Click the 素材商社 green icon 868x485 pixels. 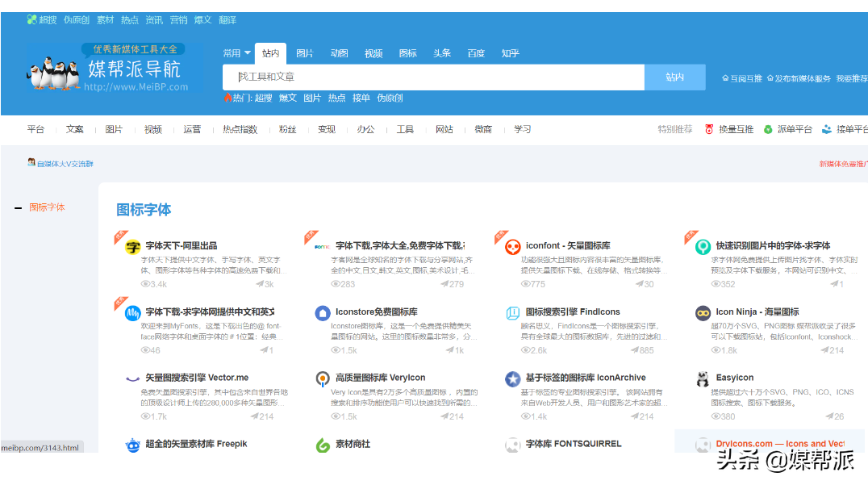[322, 445]
